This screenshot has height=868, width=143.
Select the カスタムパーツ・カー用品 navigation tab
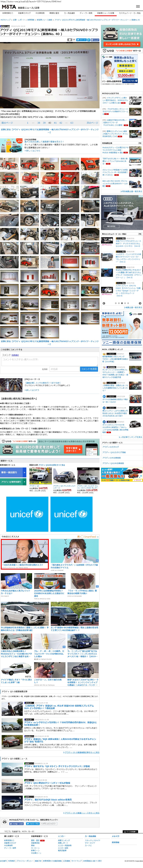pyautogui.click(x=130, y=13)
